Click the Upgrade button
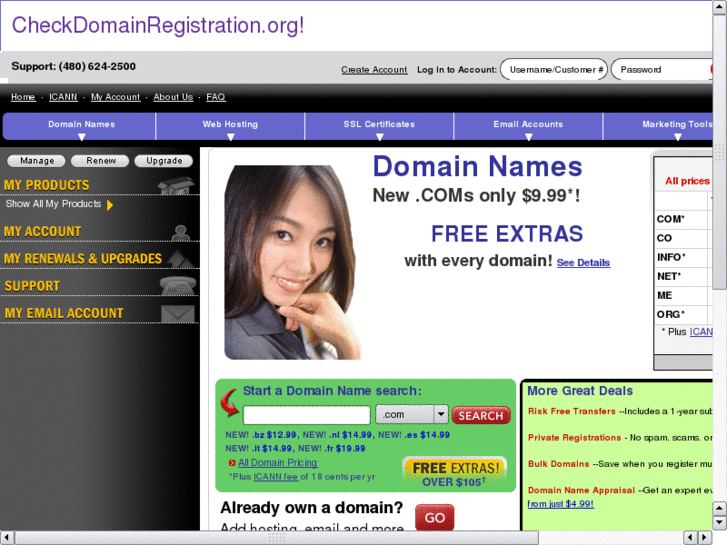This screenshot has width=727, height=545. click(164, 160)
